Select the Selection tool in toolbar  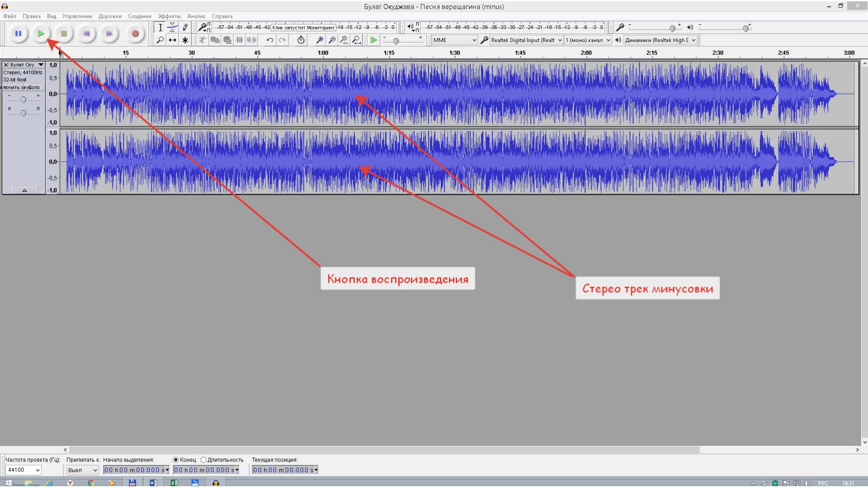click(x=161, y=28)
